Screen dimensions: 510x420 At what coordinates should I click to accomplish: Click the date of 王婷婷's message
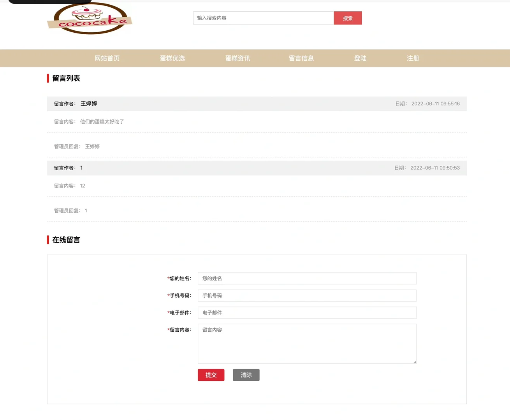[436, 103]
